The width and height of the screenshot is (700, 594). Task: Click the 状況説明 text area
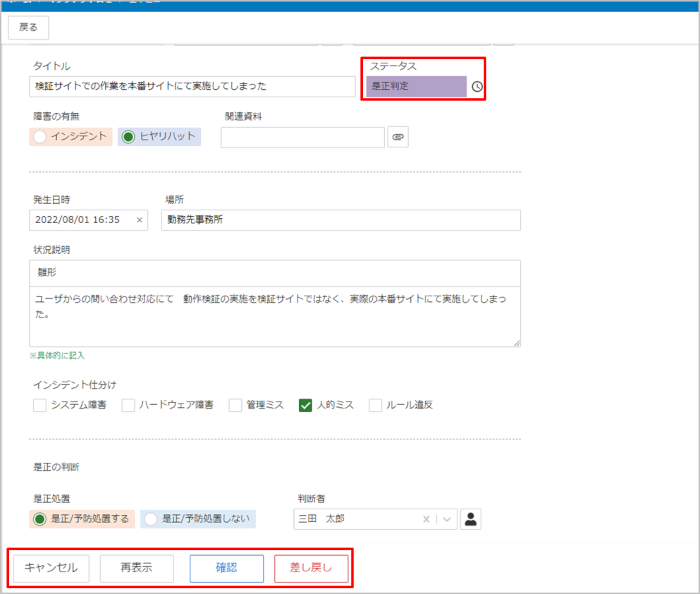click(275, 316)
